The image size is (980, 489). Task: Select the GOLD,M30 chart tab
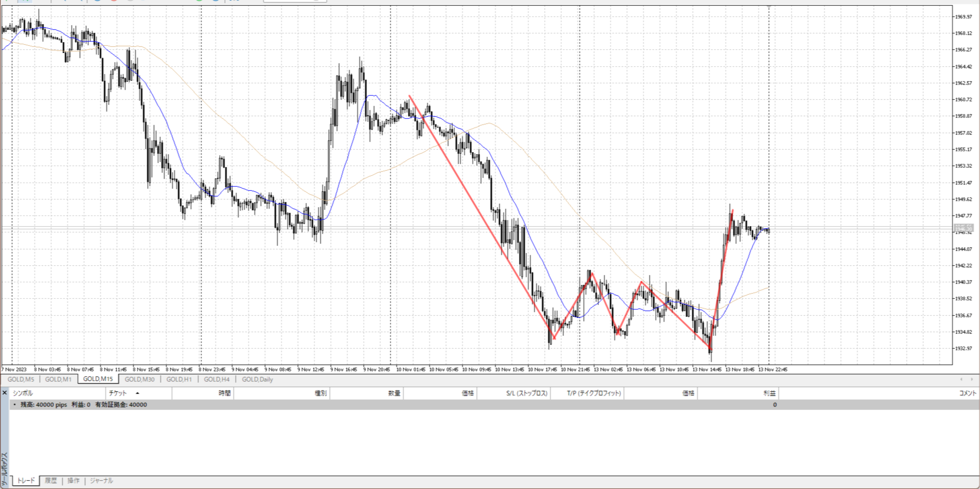click(139, 379)
